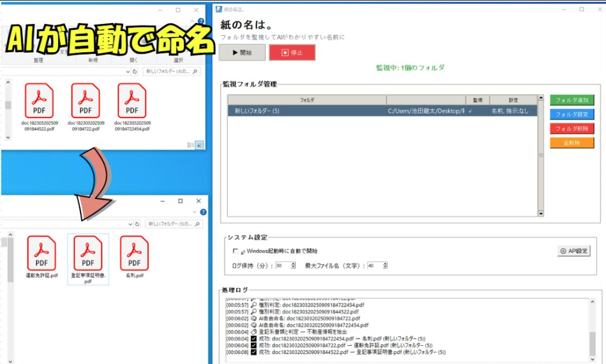Expand ribbon chevron in lower Explorer window

[x=196, y=212]
